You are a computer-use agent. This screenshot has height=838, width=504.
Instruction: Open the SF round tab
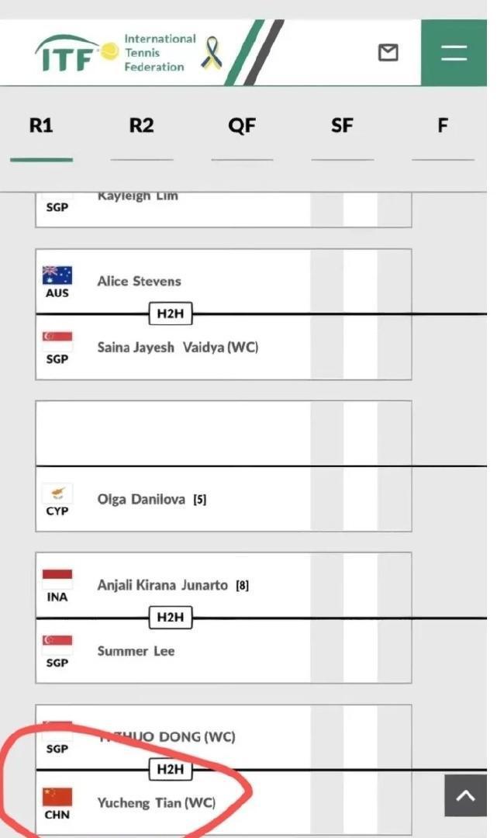pyautogui.click(x=342, y=126)
